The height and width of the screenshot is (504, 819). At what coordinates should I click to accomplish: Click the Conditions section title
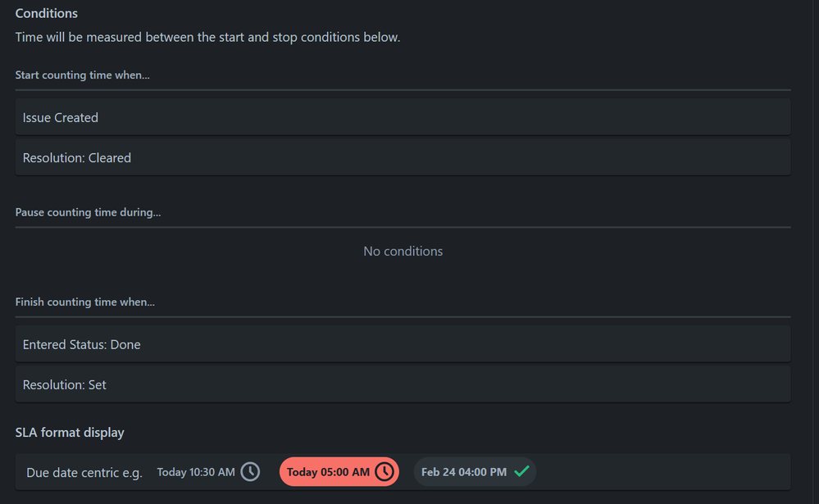click(47, 14)
